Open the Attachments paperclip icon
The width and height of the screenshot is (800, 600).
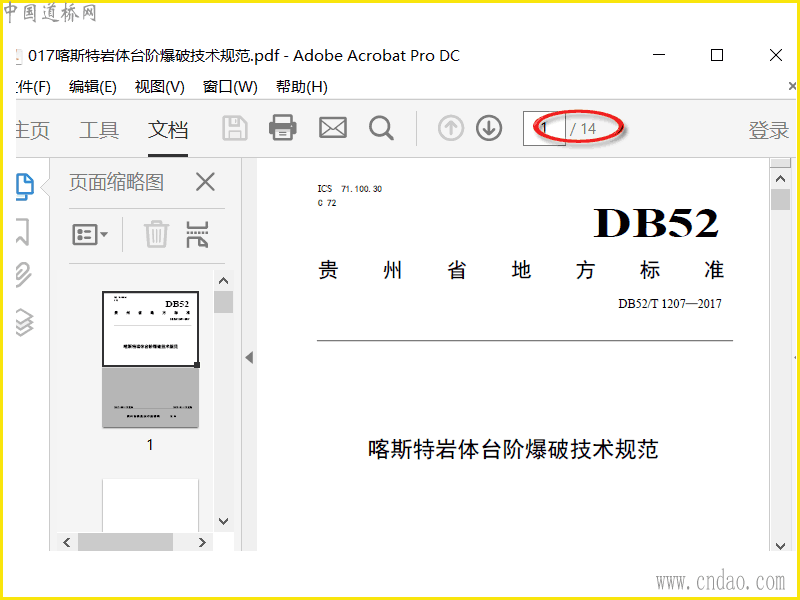click(x=23, y=276)
